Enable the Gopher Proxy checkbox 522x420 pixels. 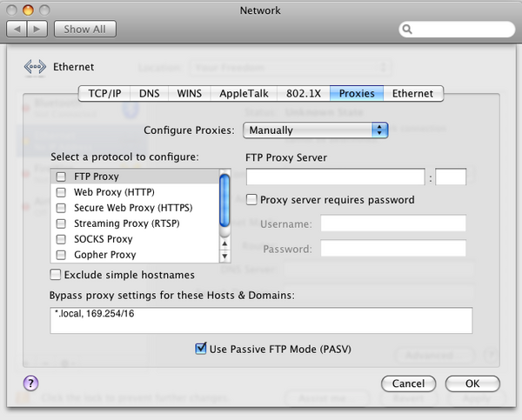pyautogui.click(x=61, y=255)
